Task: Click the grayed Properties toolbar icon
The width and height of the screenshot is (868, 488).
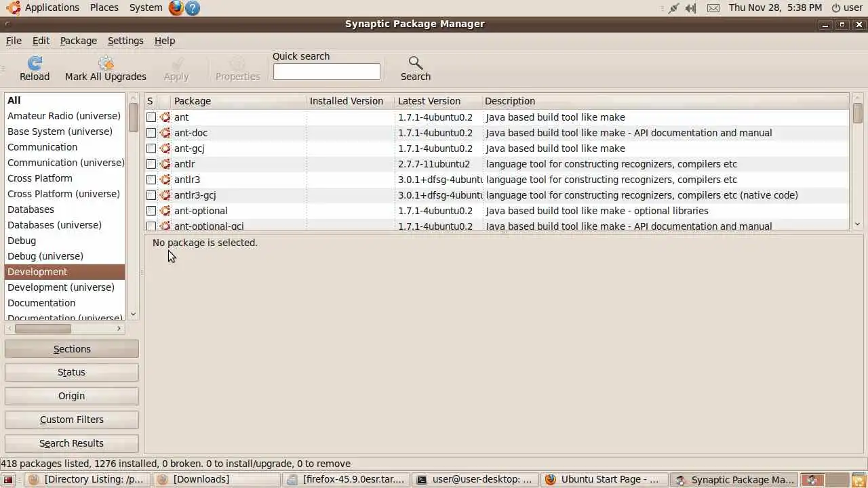Action: coord(237,63)
